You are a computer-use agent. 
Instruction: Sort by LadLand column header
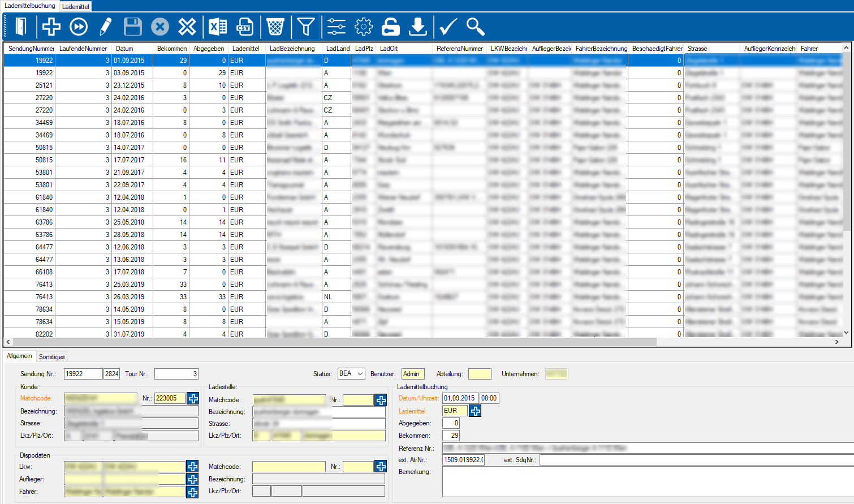pyautogui.click(x=337, y=49)
